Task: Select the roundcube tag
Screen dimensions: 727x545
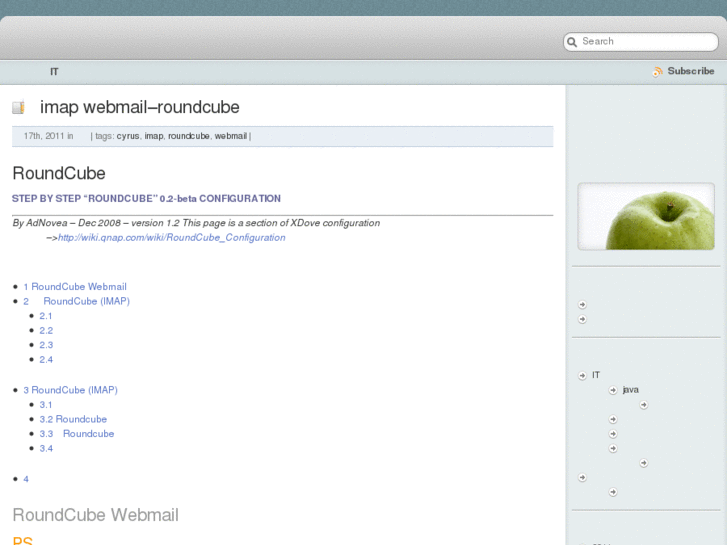Action: [189, 136]
